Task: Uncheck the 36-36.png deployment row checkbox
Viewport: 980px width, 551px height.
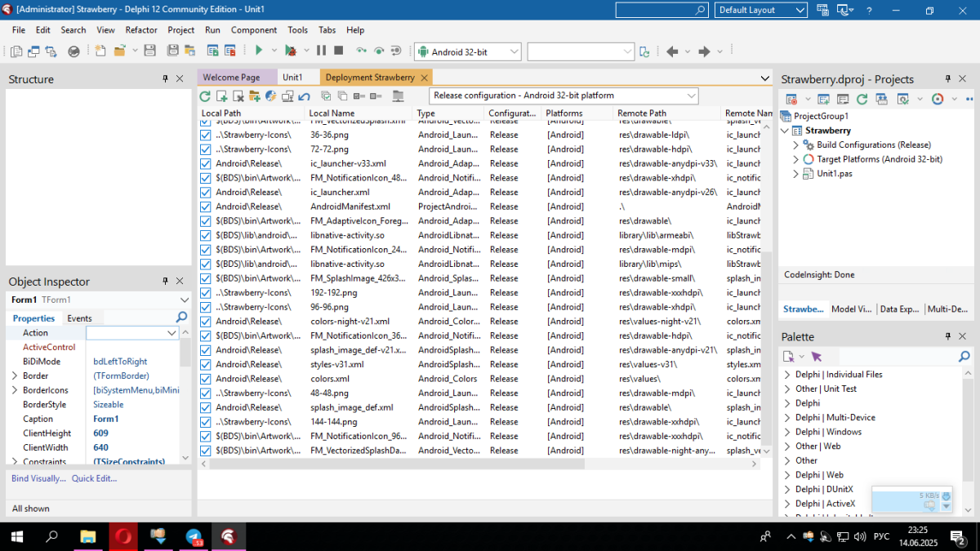Action: [x=206, y=135]
